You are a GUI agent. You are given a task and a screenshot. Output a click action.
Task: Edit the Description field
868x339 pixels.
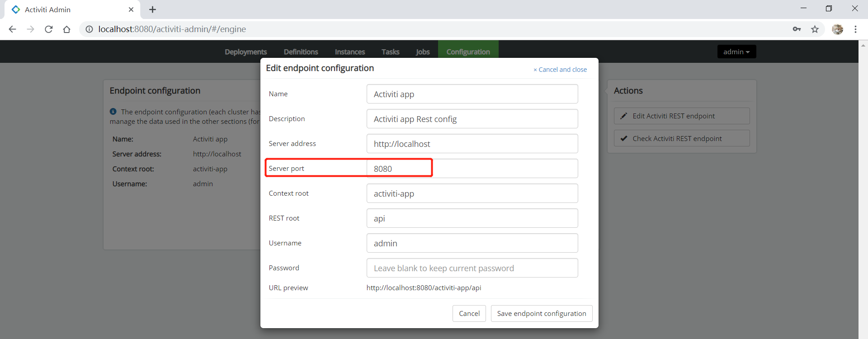472,119
